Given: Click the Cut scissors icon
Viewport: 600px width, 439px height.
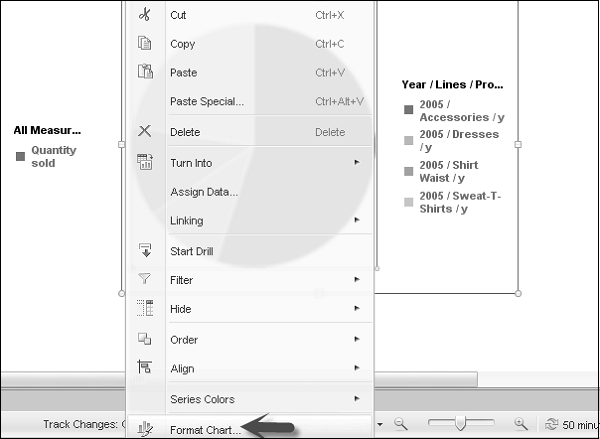Looking at the screenshot, I should [x=144, y=15].
